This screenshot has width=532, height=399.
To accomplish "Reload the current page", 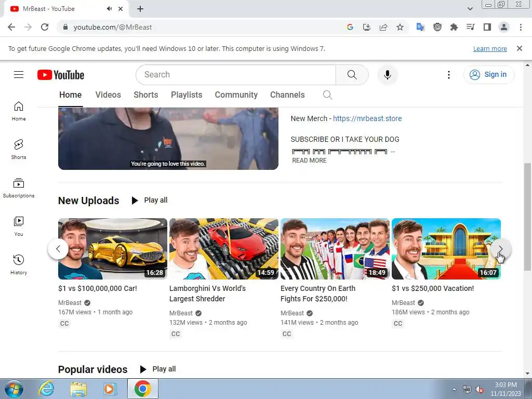I will tap(45, 27).
